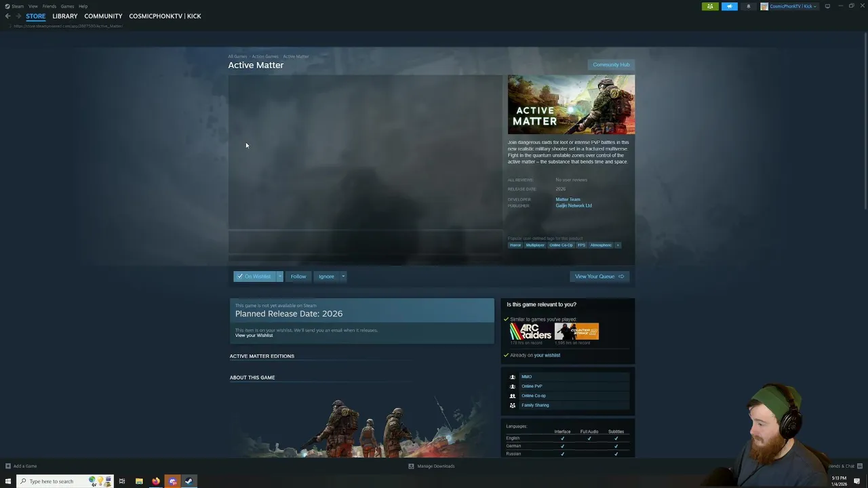Click the Manage Downloads label
The image size is (868, 488).
(x=436, y=466)
